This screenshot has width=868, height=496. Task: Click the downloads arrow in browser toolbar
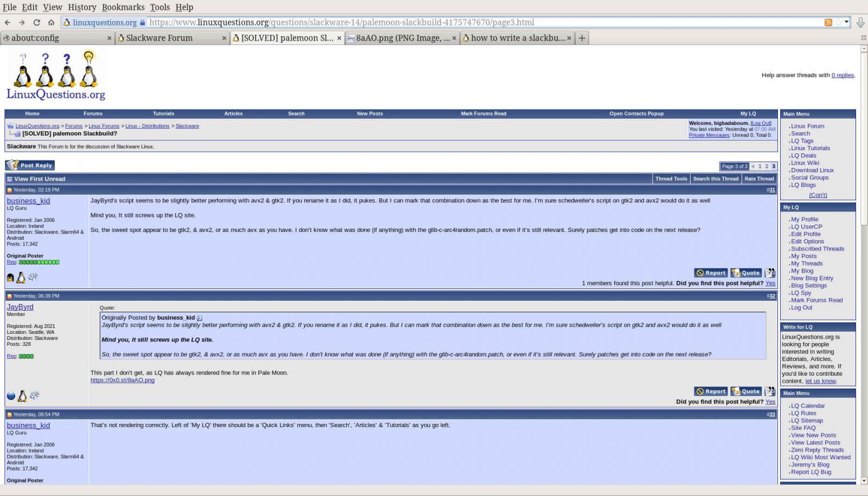(x=860, y=23)
